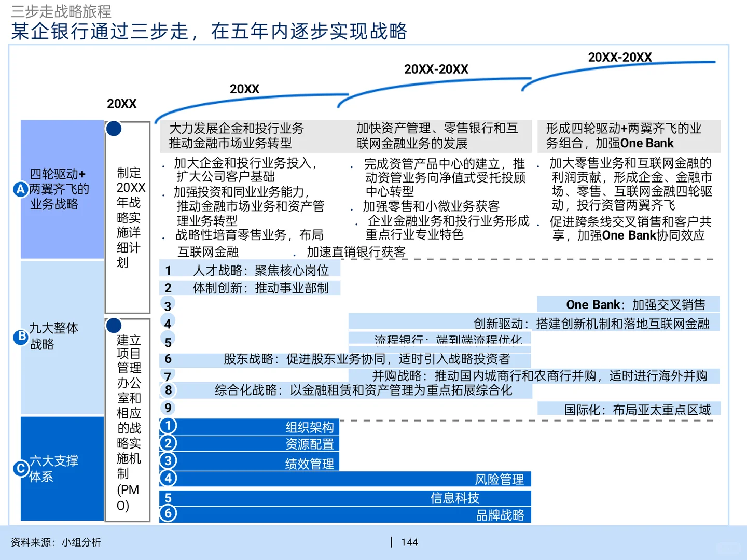Click circled number 3 beside 绩效管理

[x=168, y=460]
